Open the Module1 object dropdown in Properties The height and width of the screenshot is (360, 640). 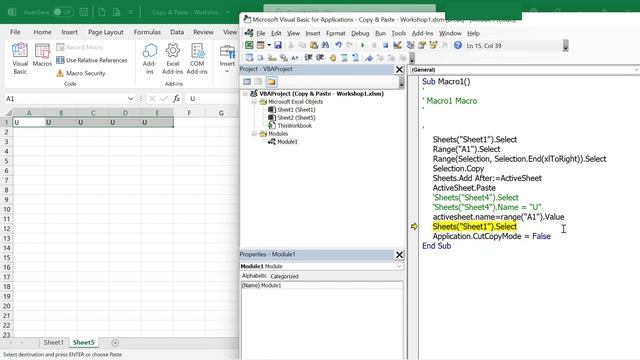click(399, 266)
